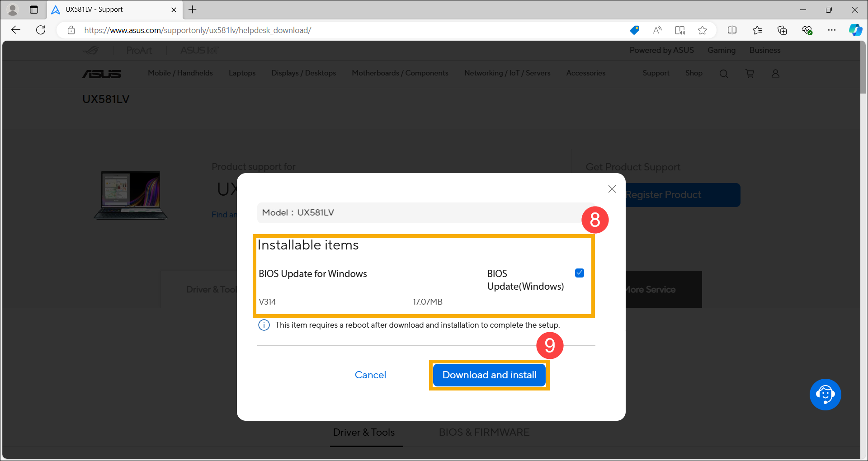Image resolution: width=868 pixels, height=461 pixels.
Task: Open Collections icon
Action: point(782,30)
